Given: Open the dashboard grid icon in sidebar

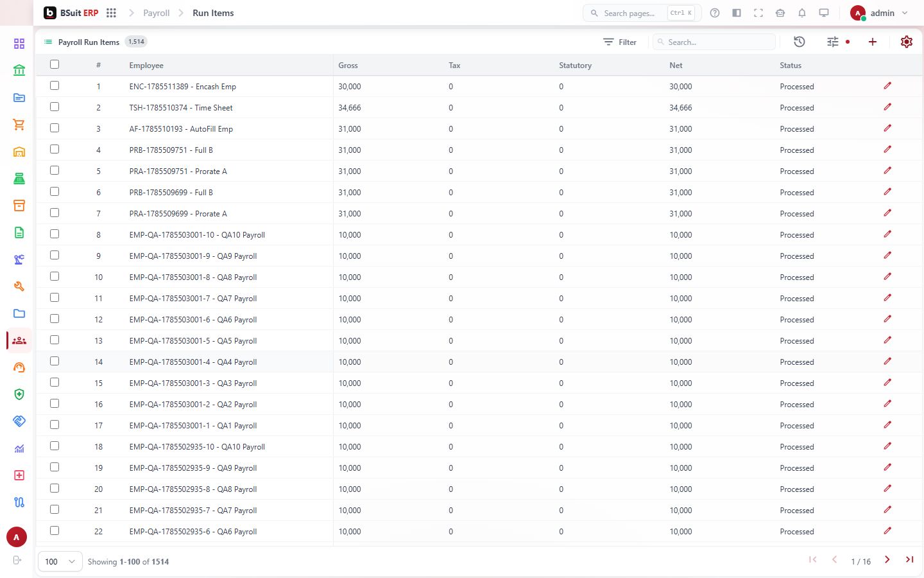Looking at the screenshot, I should coord(19,44).
